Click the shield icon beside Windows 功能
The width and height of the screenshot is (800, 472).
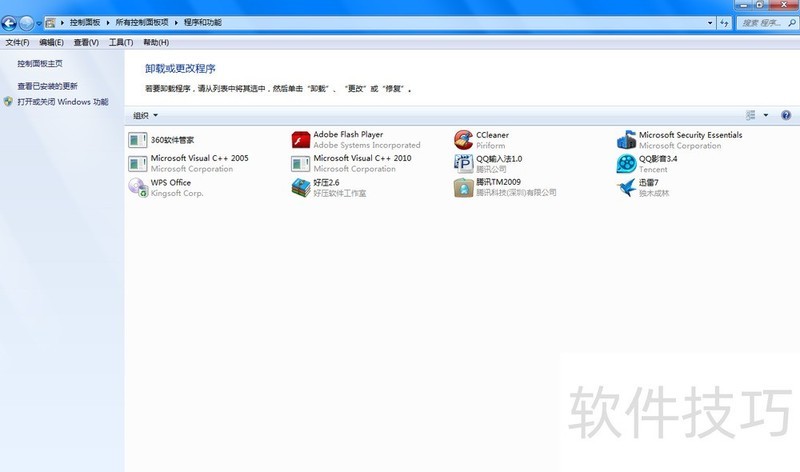point(8,102)
